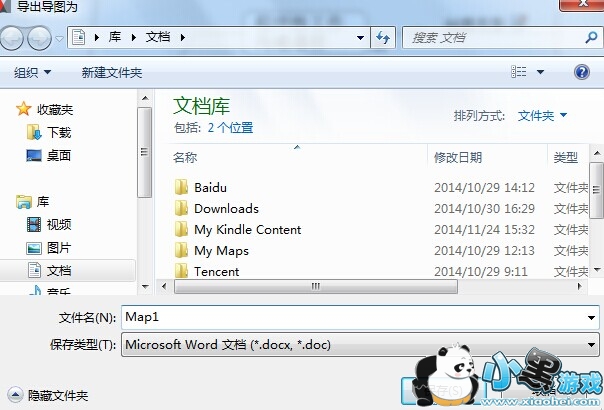Screen dimensions: 604x410
Task: Select the Baidu folder name
Action: click(210, 188)
